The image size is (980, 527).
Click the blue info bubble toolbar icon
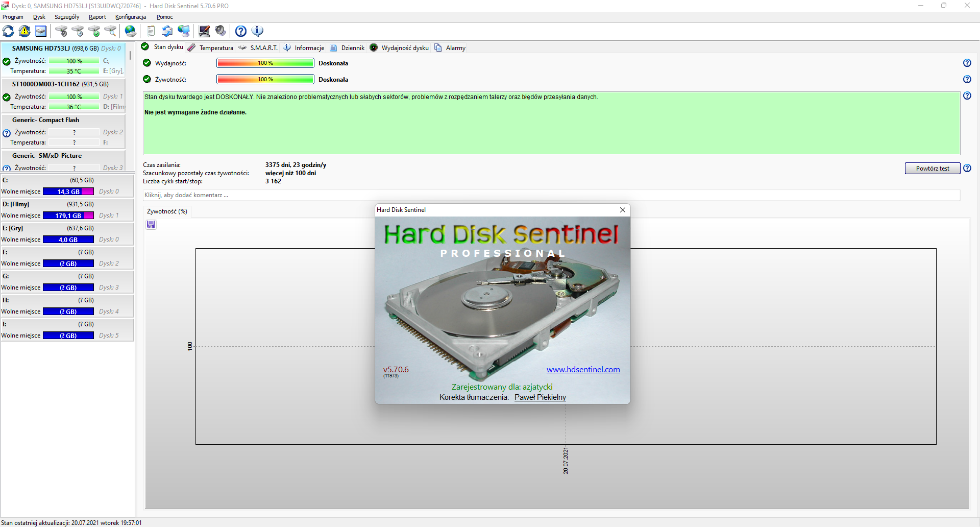(x=257, y=31)
